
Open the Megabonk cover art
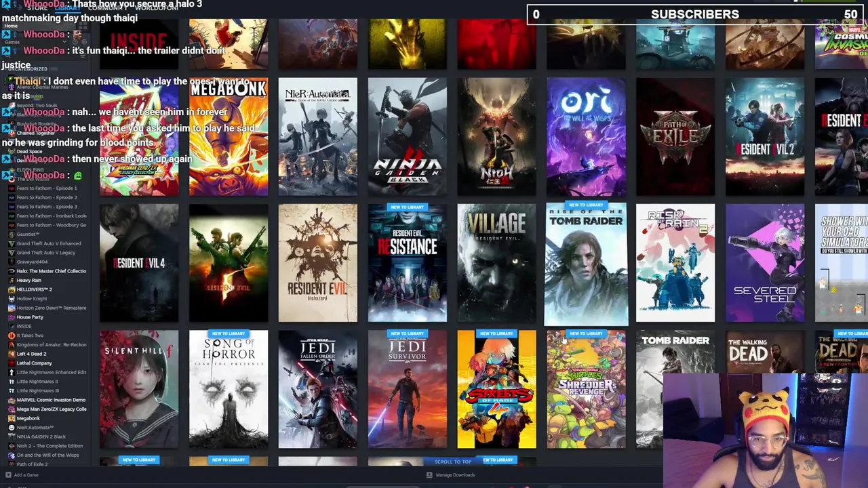(x=229, y=136)
